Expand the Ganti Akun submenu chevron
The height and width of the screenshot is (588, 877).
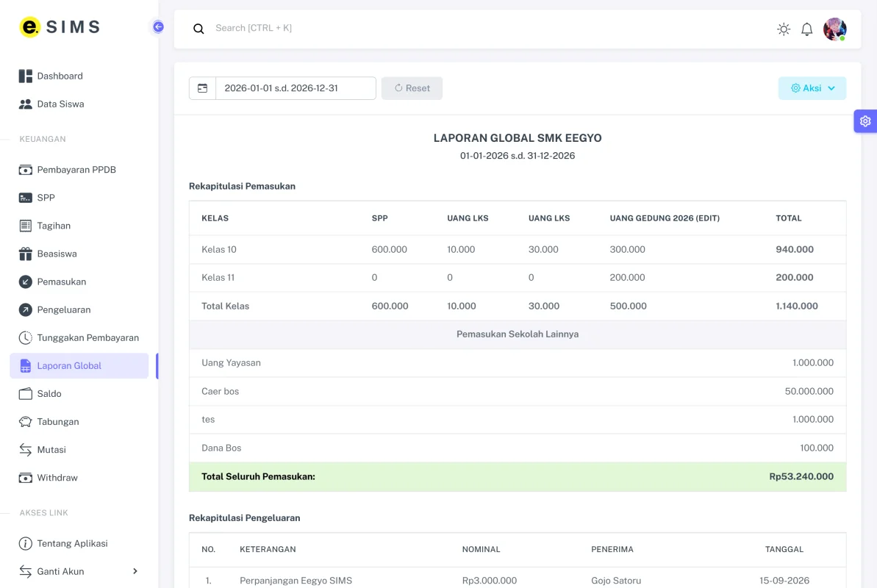[x=135, y=571]
